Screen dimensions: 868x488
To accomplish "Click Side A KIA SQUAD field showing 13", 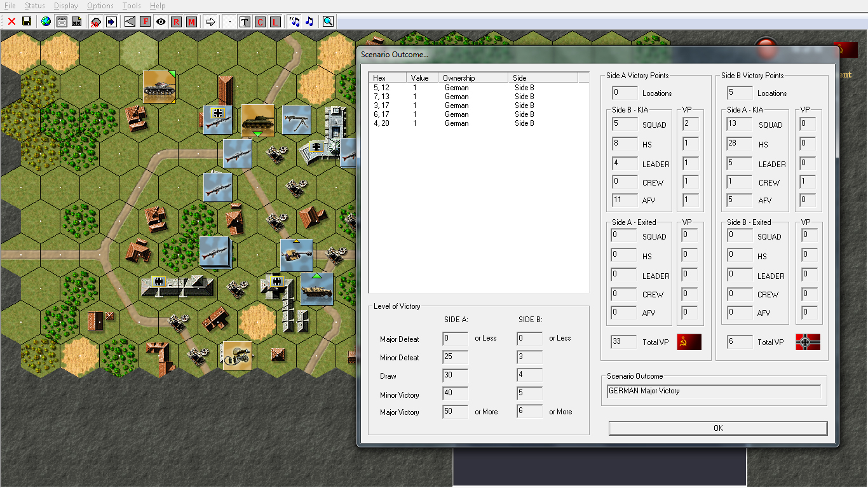I will 740,125.
